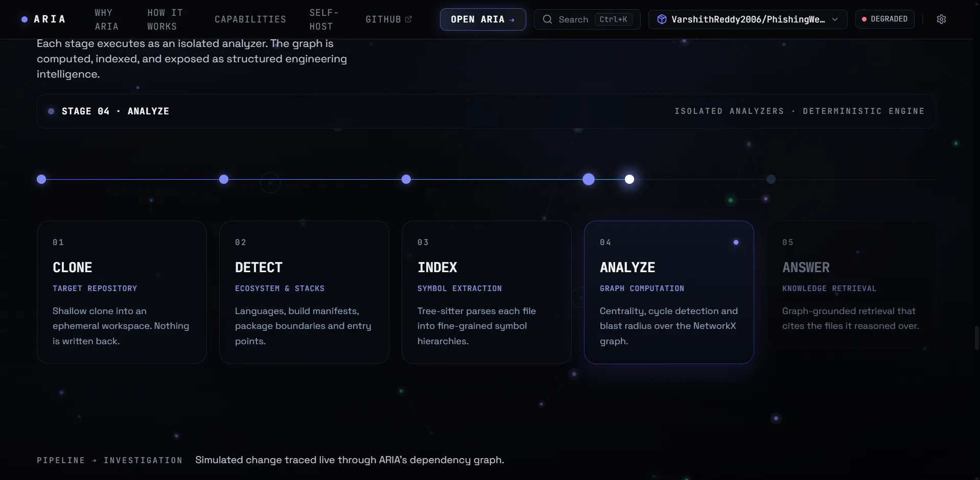The height and width of the screenshot is (480, 980).
Task: Click TARGET REPOSITORY subtitle text
Action: point(95,289)
